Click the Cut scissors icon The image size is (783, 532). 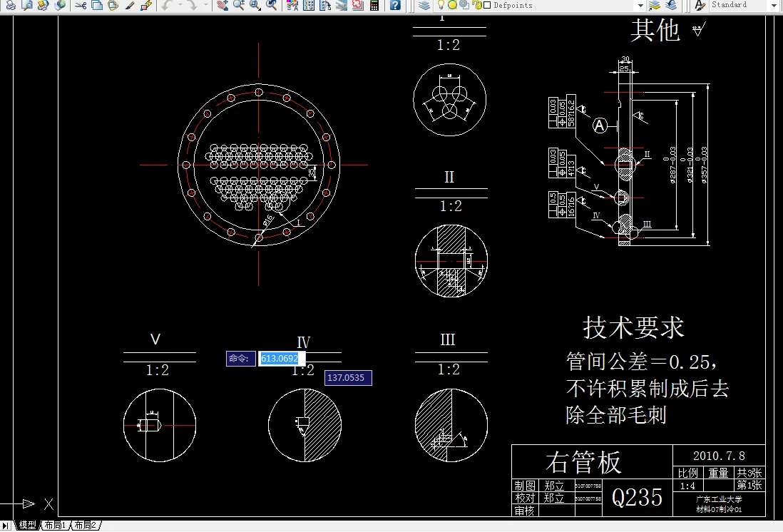click(x=81, y=6)
